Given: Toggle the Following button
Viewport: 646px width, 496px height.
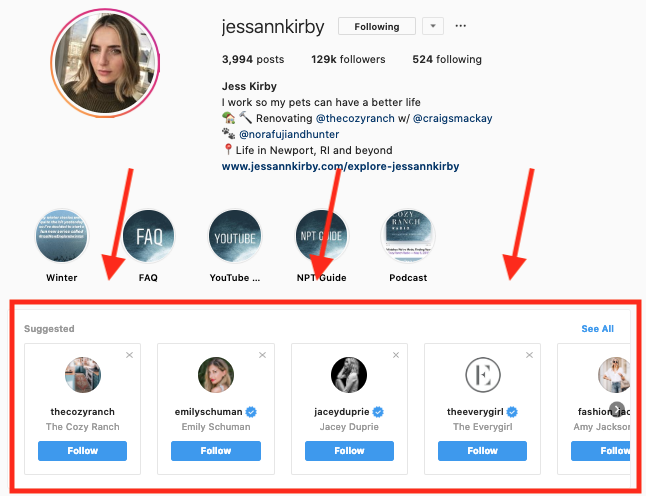Looking at the screenshot, I should [377, 26].
